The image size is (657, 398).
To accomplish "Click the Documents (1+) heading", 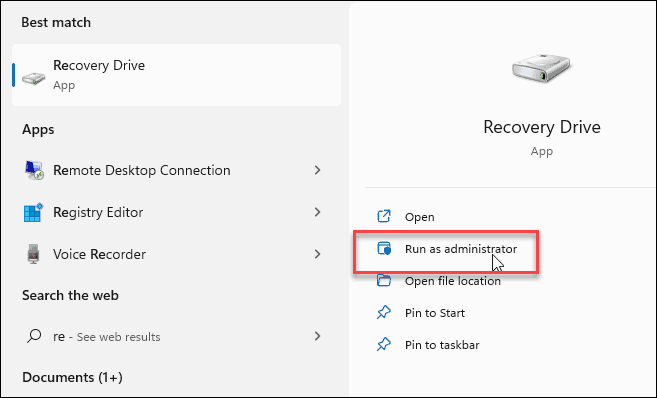I will point(72,377).
